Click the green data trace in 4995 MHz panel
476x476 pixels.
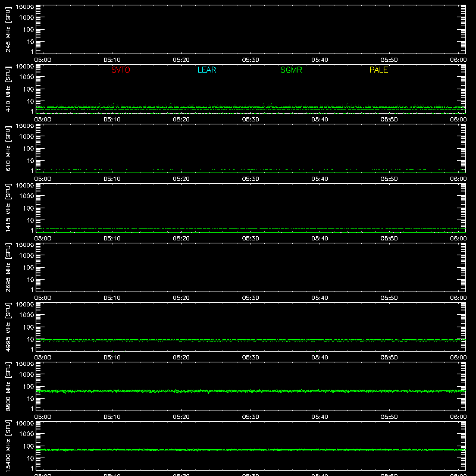pyautogui.click(x=250, y=340)
